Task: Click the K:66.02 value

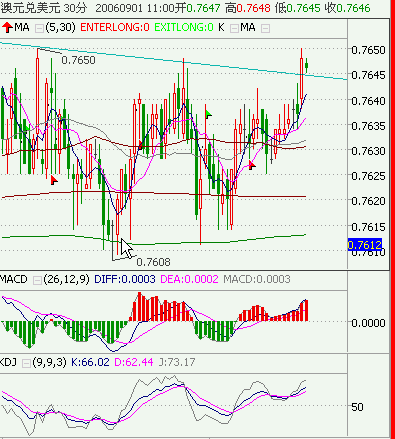Action: (x=90, y=362)
